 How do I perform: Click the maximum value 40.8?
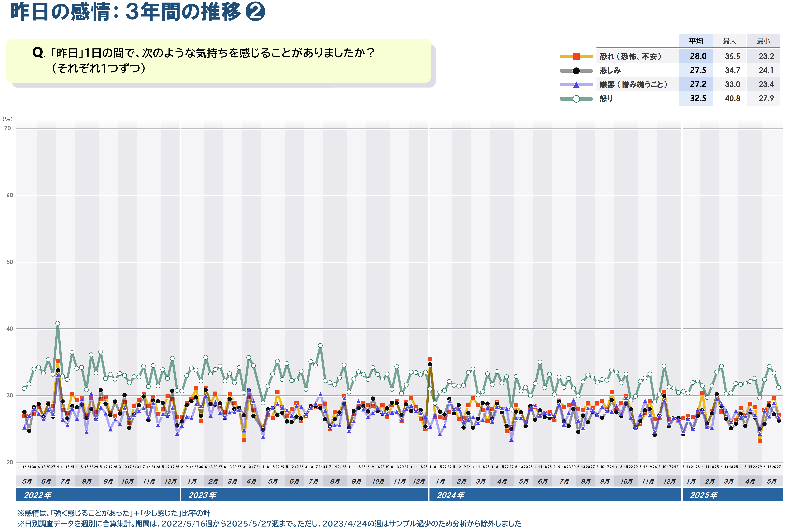pyautogui.click(x=732, y=98)
